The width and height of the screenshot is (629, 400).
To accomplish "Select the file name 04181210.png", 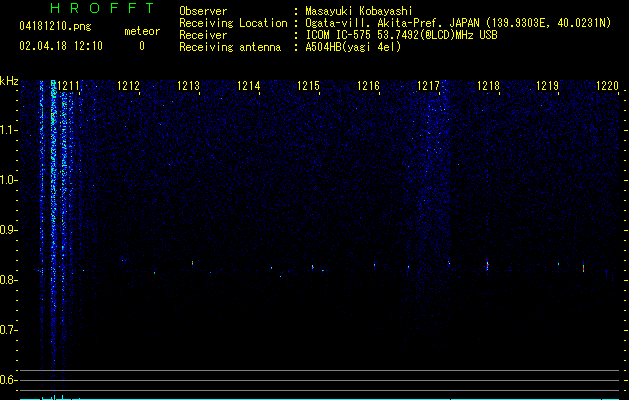I will pyautogui.click(x=55, y=27).
